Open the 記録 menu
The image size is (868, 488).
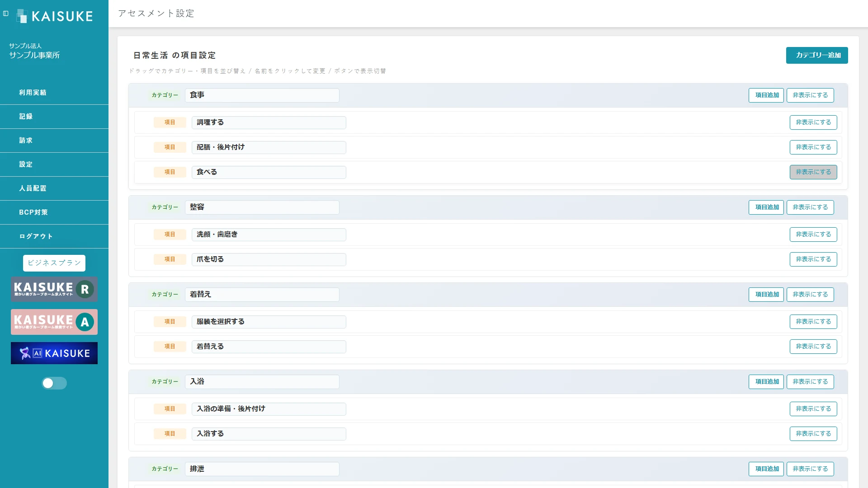[x=54, y=117]
